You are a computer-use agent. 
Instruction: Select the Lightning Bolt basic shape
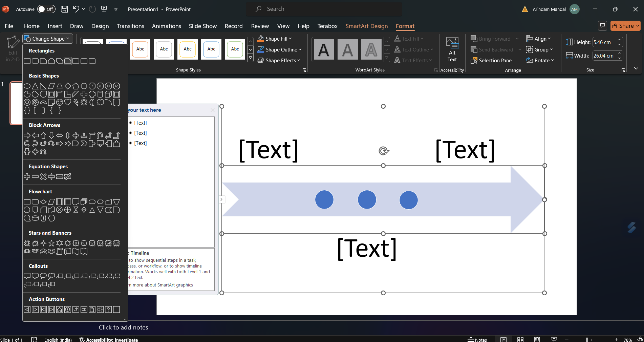point(76,102)
